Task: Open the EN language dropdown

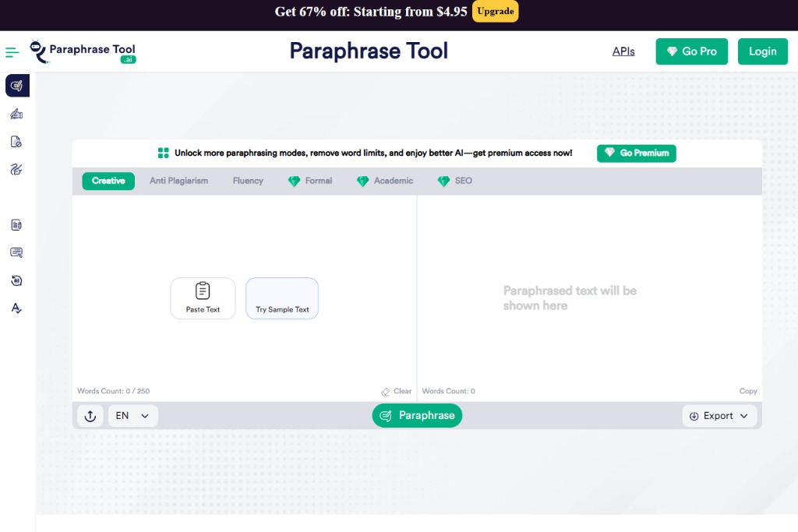Action: (x=132, y=415)
